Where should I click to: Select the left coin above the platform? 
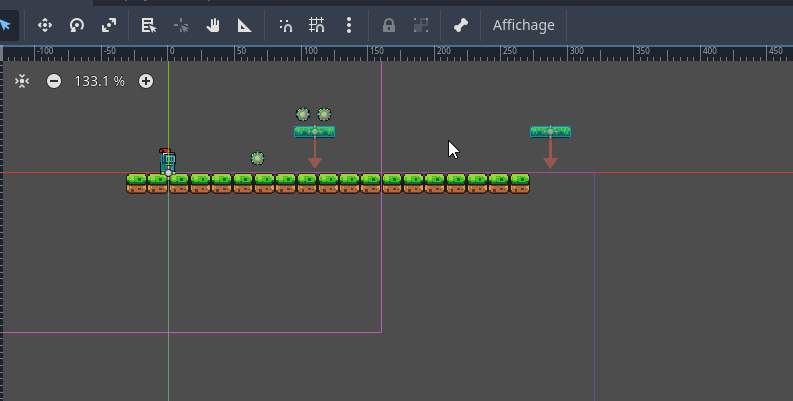pos(303,114)
